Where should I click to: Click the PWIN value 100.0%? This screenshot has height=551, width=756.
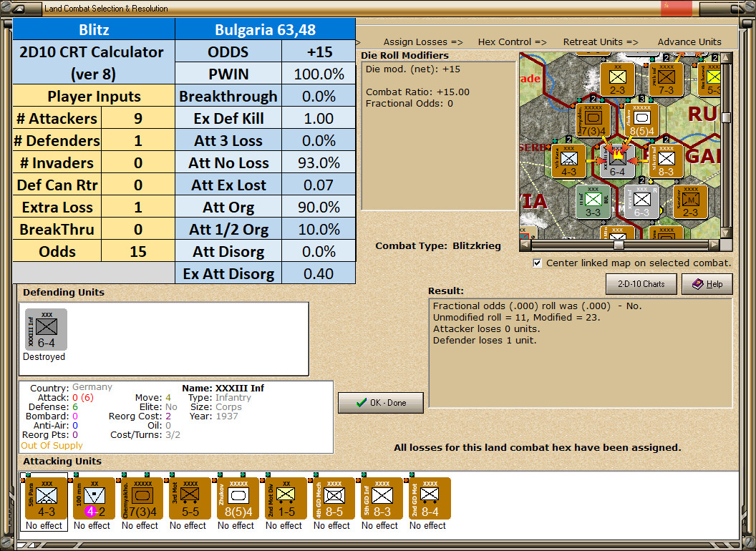coord(319,74)
